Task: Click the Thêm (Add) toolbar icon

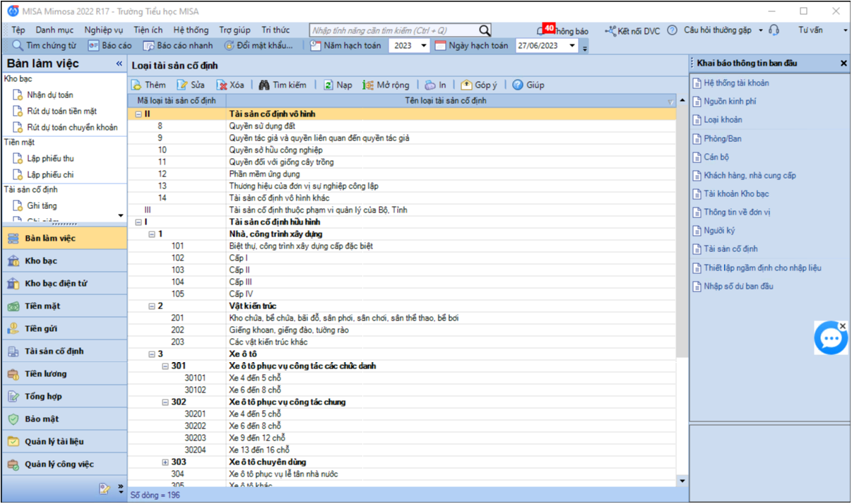Action: tap(136, 85)
